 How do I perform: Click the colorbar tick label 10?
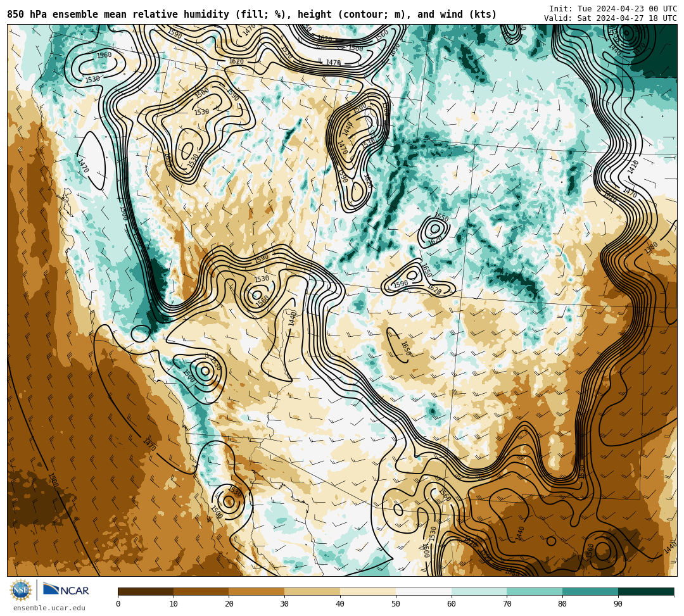(174, 604)
